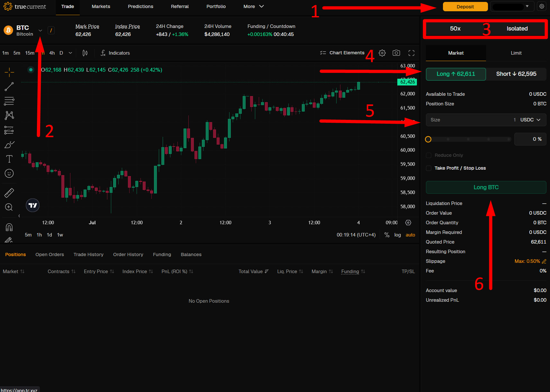
Task: Collapse the drawing toolbar arrow
Action: point(19,216)
